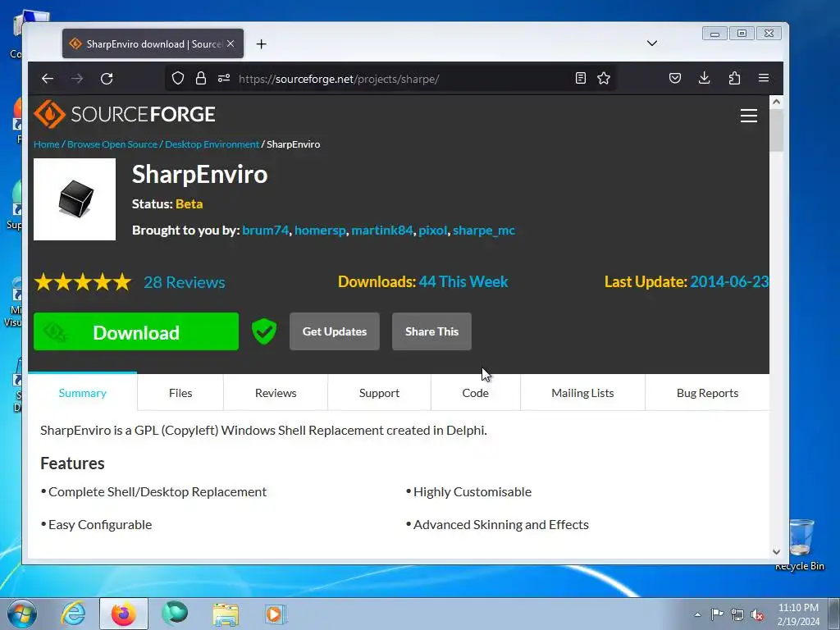
Task: Open brum74 developer profile
Action: pos(266,231)
